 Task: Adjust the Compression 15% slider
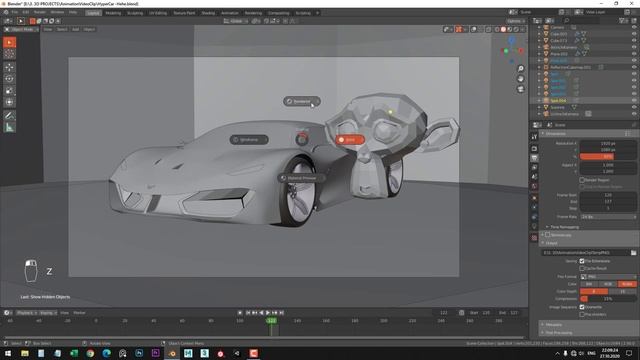pos(608,299)
